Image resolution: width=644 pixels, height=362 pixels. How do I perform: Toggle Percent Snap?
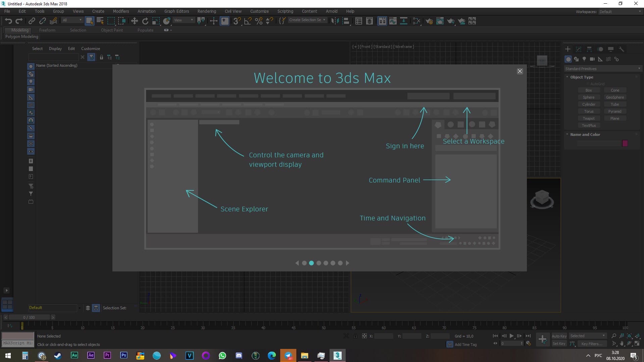click(258, 21)
